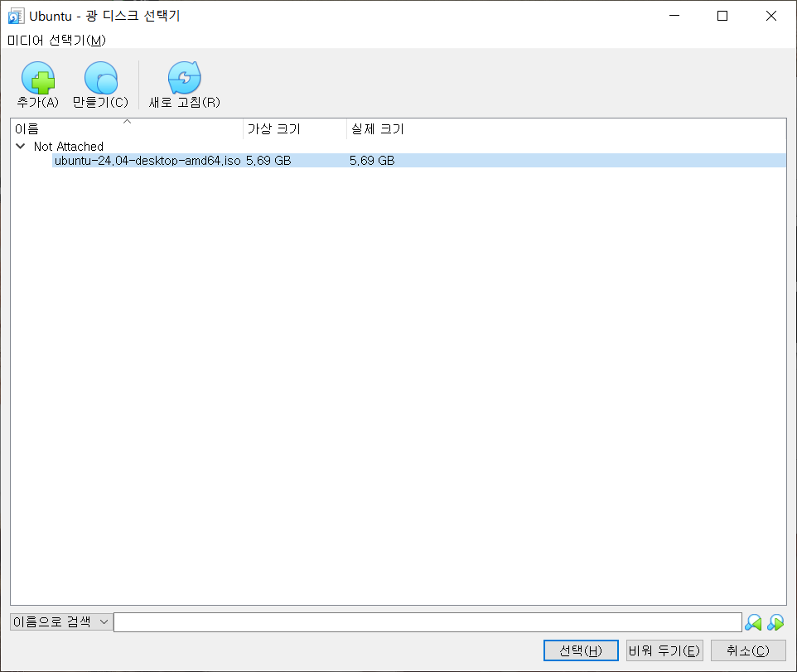This screenshot has height=672, width=797.
Task: Sort by the 가상 크기 column header
Action: tap(295, 129)
